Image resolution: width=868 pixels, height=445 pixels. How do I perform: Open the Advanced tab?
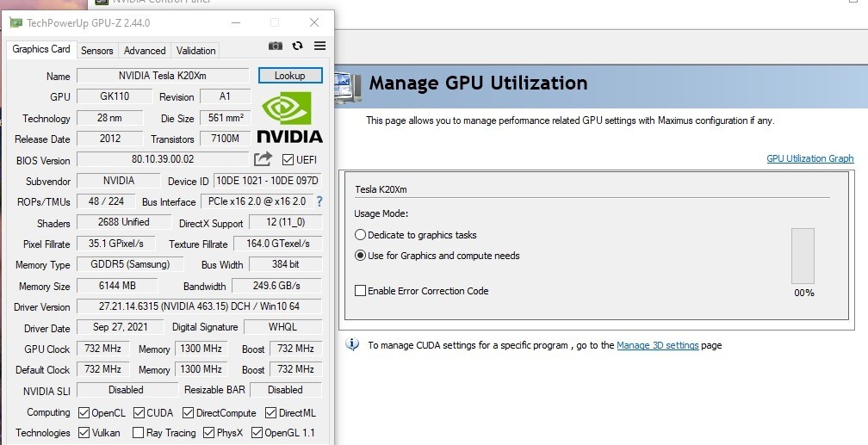(145, 51)
